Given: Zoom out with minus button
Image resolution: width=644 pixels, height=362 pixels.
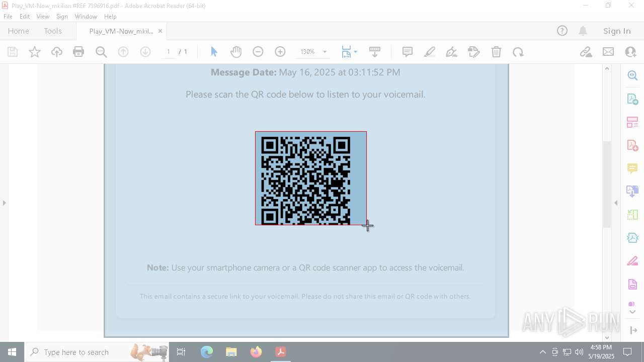Looking at the screenshot, I should coord(258,52).
